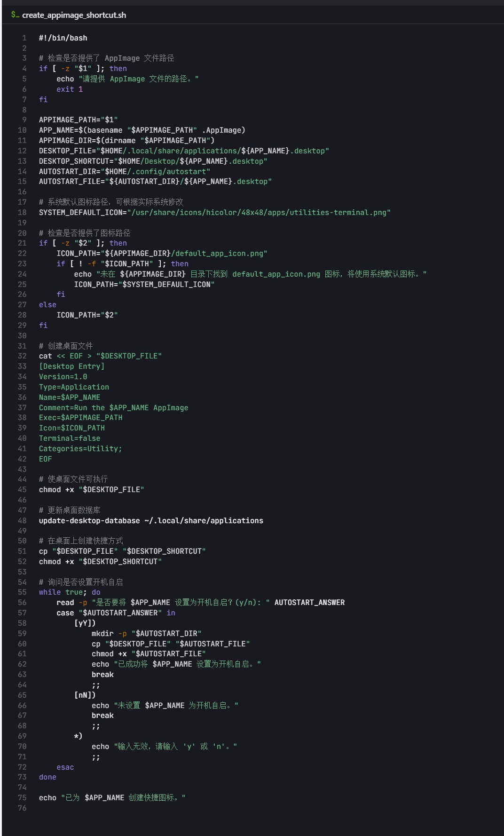Viewport: 504px width, 836px height.
Task: Click the terminal icon beside the filename
Action: 15,15
